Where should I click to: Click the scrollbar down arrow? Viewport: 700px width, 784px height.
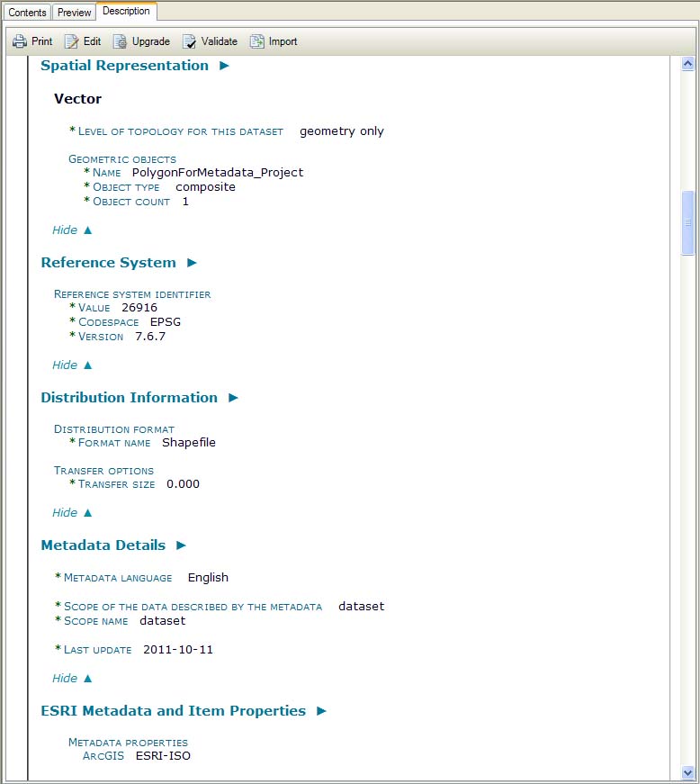tap(688, 772)
